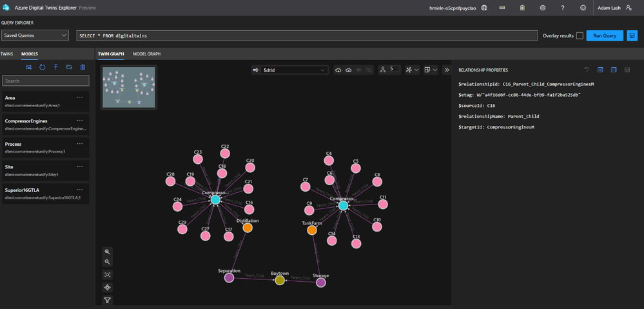Viewport: 644px width, 309px height.
Task: Save the current query with disk icon
Action: click(x=631, y=35)
